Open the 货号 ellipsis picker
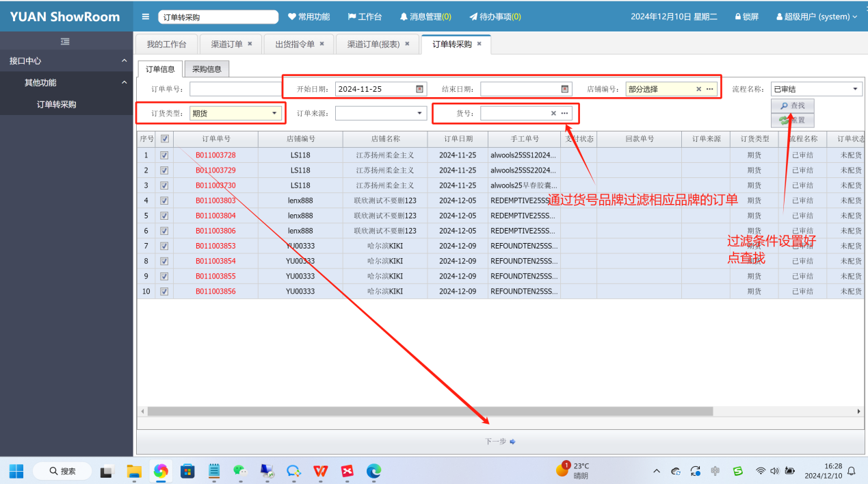 [x=564, y=113]
